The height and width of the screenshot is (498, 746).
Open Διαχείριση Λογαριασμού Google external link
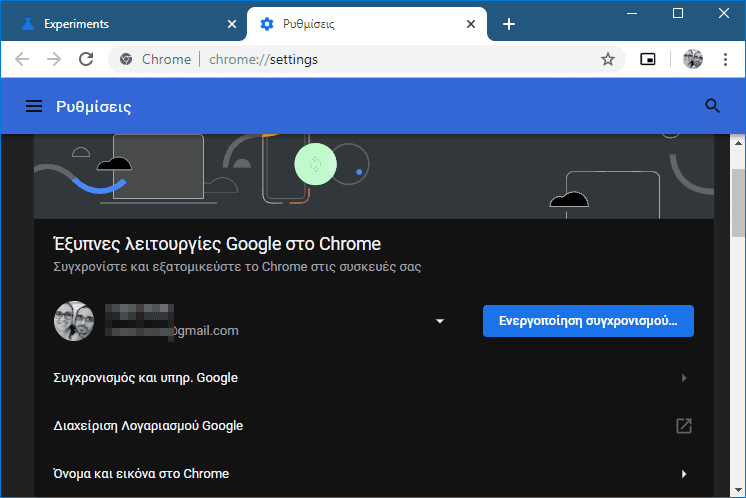[x=373, y=426]
